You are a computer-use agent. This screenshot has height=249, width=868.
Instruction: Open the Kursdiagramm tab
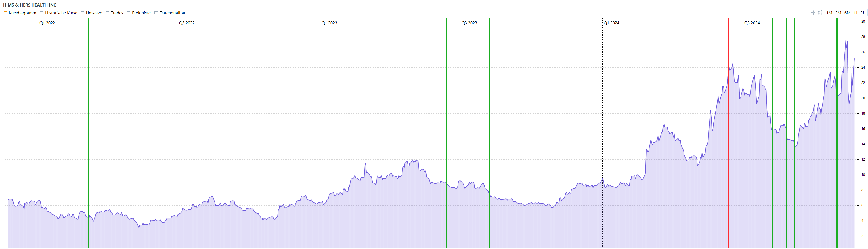pos(20,13)
